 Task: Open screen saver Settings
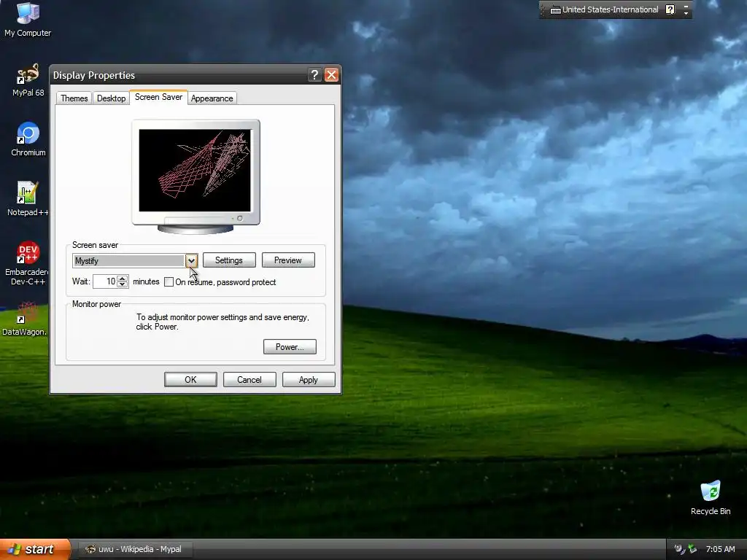click(229, 260)
